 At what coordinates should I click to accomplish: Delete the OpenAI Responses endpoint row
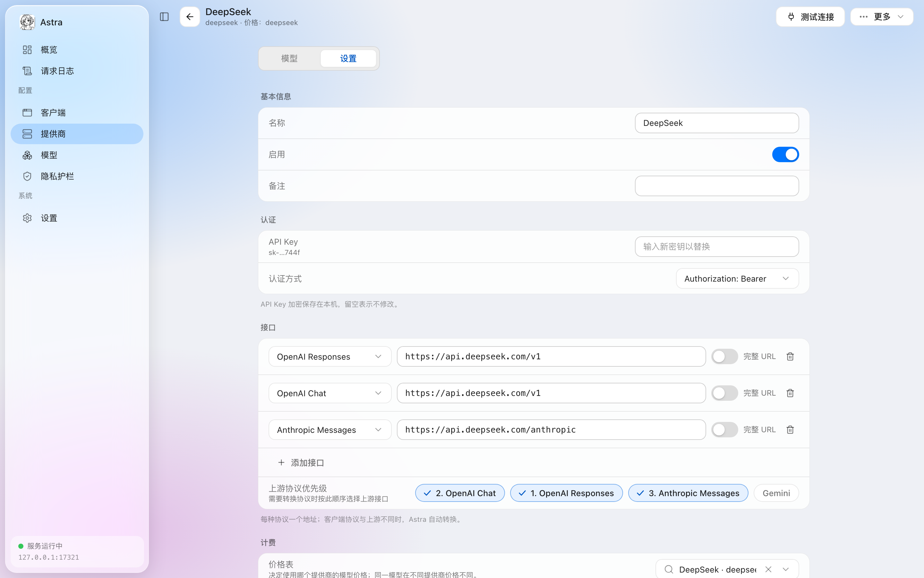(790, 356)
